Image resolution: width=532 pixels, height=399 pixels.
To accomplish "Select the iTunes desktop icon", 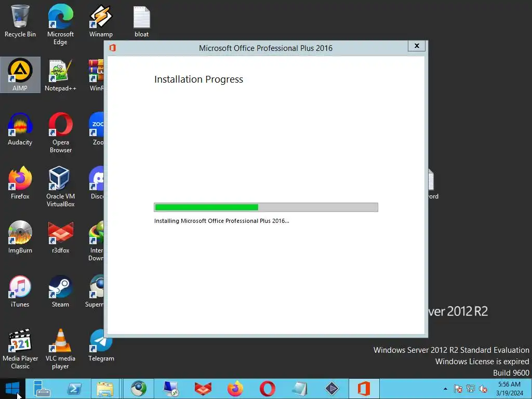I will [x=20, y=291].
